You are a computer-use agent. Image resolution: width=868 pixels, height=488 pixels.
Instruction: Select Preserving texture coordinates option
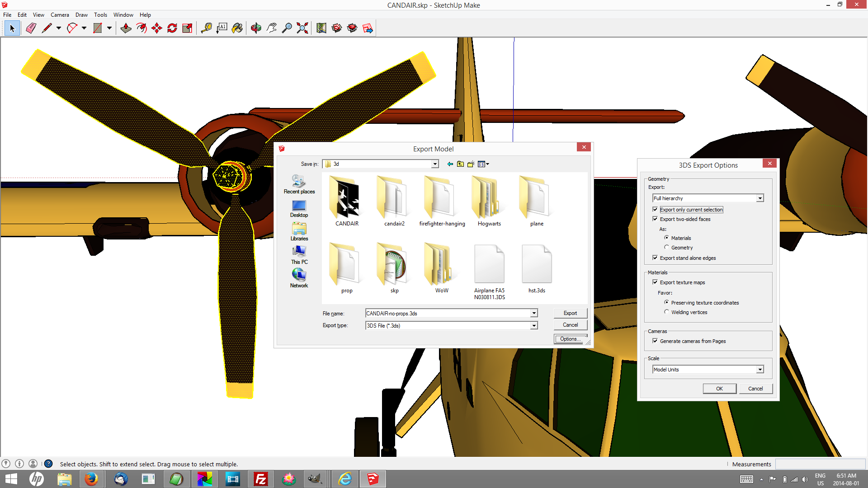pyautogui.click(x=666, y=302)
